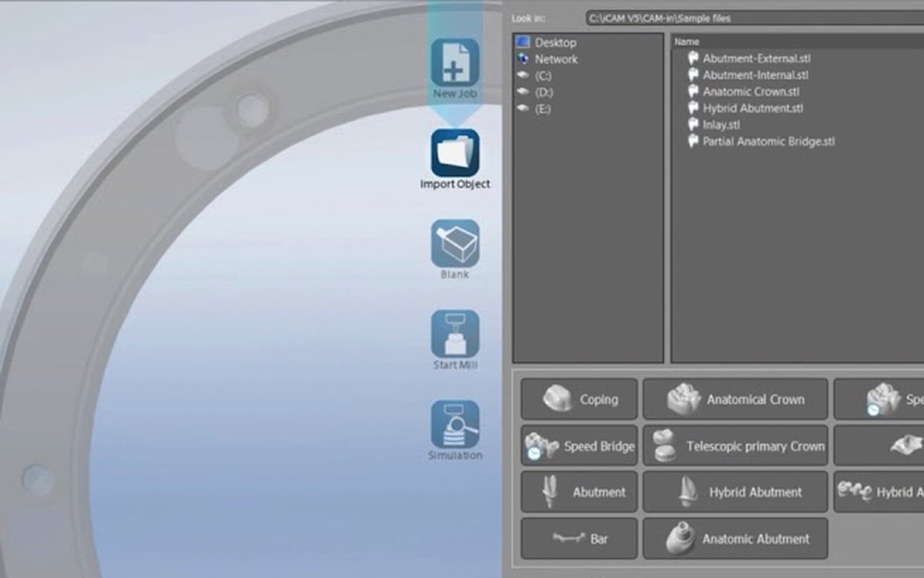The width and height of the screenshot is (924, 578).
Task: Click the tooth icon beside Hybrid Abutment.stl
Action: click(x=692, y=108)
